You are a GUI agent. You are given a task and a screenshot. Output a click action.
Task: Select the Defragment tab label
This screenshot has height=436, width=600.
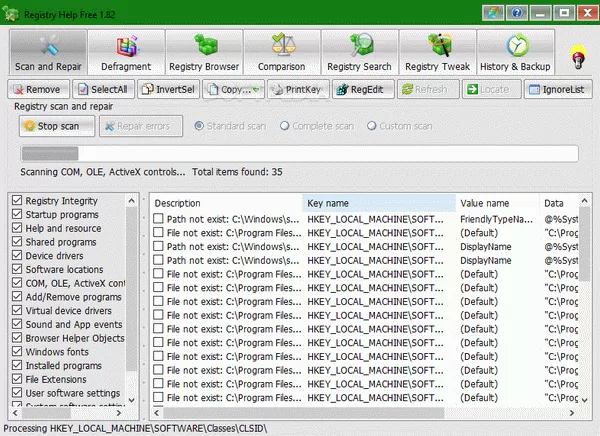click(126, 67)
